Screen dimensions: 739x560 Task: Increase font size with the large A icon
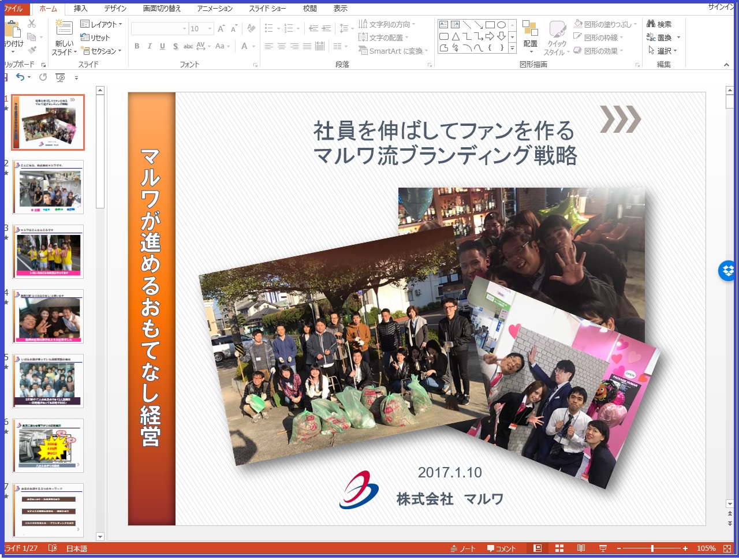(x=221, y=28)
